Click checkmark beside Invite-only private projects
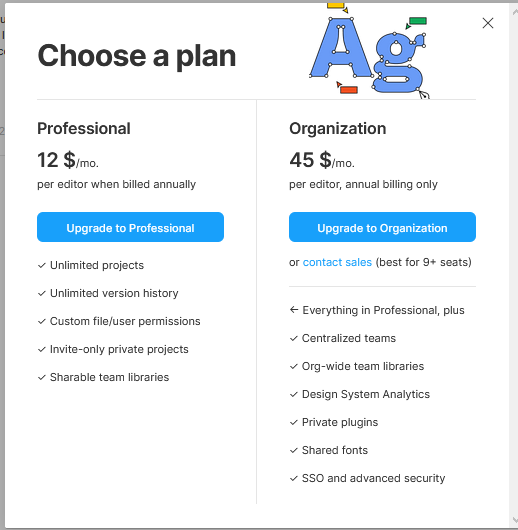The height and width of the screenshot is (530, 518). pos(42,350)
